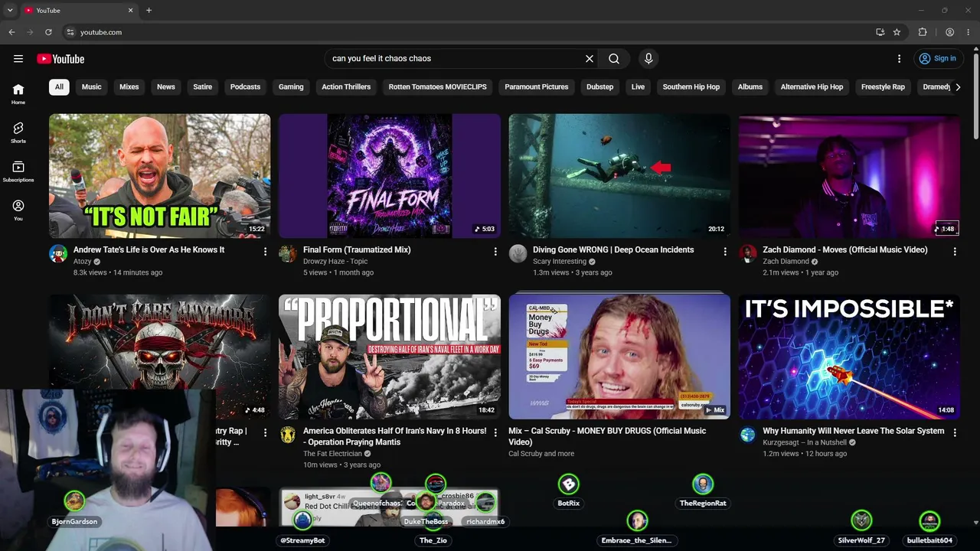Select the All filter chip
This screenshot has width=980, height=551.
[59, 87]
